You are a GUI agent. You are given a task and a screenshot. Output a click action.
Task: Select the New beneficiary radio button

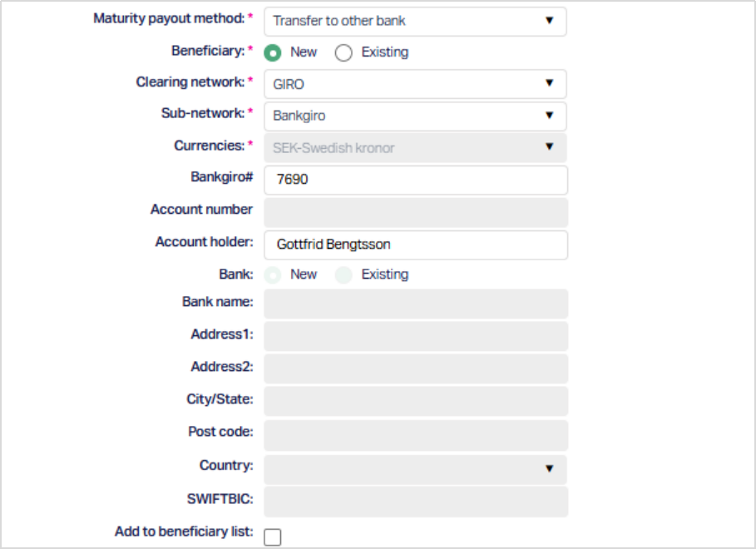point(272,52)
